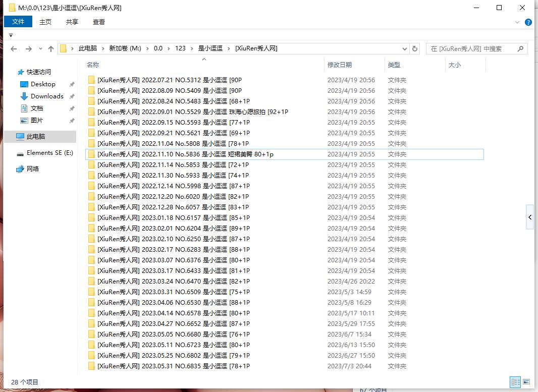
Task: Click 新加卷 (M:) in the address path
Action: (125, 48)
